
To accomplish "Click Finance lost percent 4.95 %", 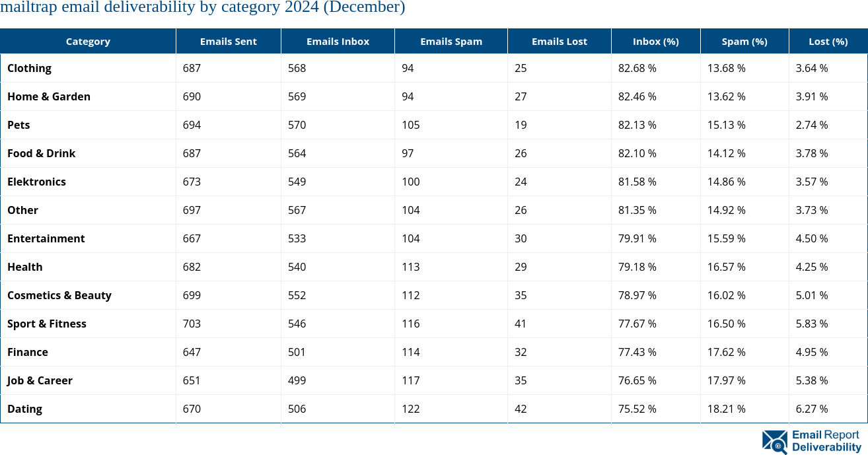I will 812,352.
